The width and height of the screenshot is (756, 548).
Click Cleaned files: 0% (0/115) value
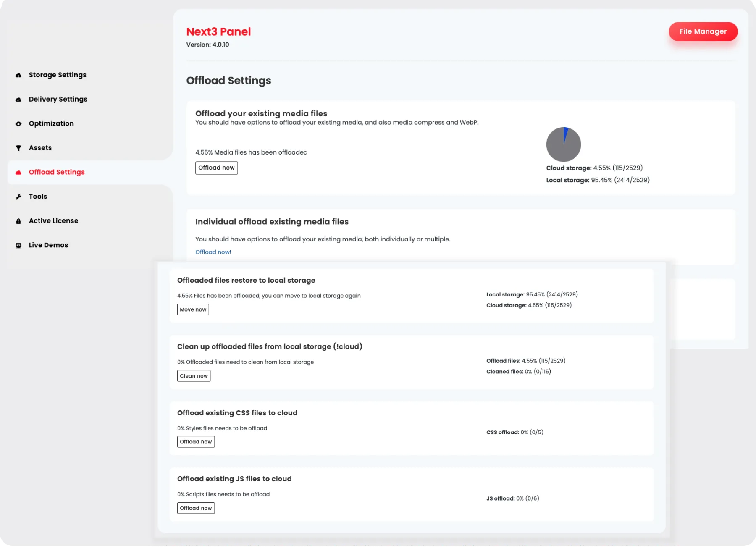519,372
